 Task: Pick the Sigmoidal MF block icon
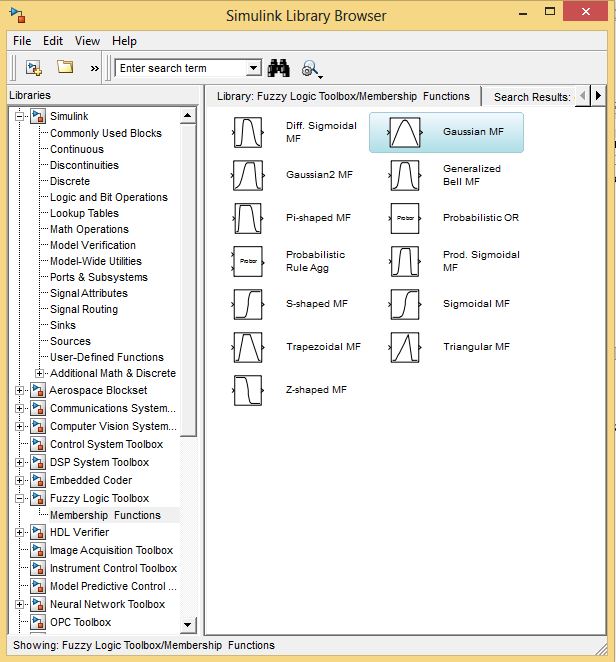[405, 304]
